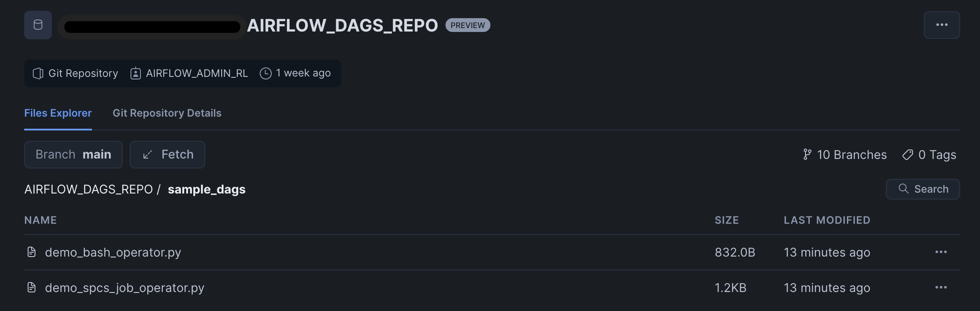The height and width of the screenshot is (311, 980).
Task: Switch to Files Explorer tab
Action: (58, 113)
